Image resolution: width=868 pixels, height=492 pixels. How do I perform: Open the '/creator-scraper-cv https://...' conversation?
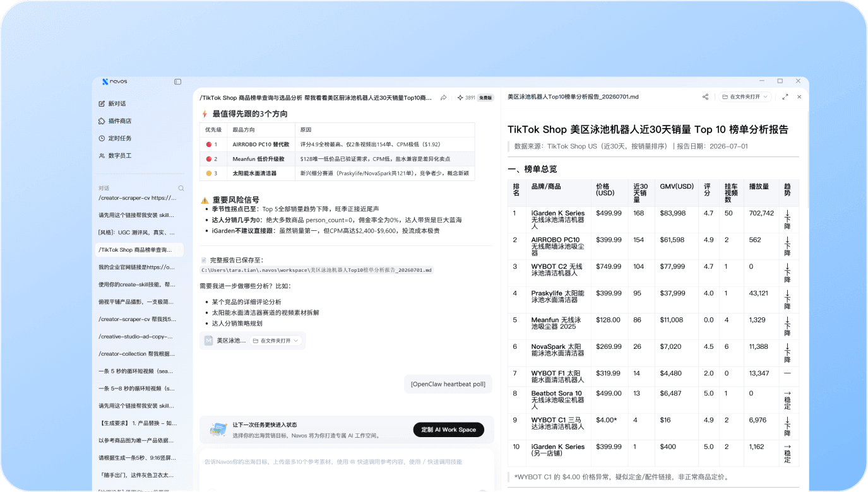[x=139, y=198]
